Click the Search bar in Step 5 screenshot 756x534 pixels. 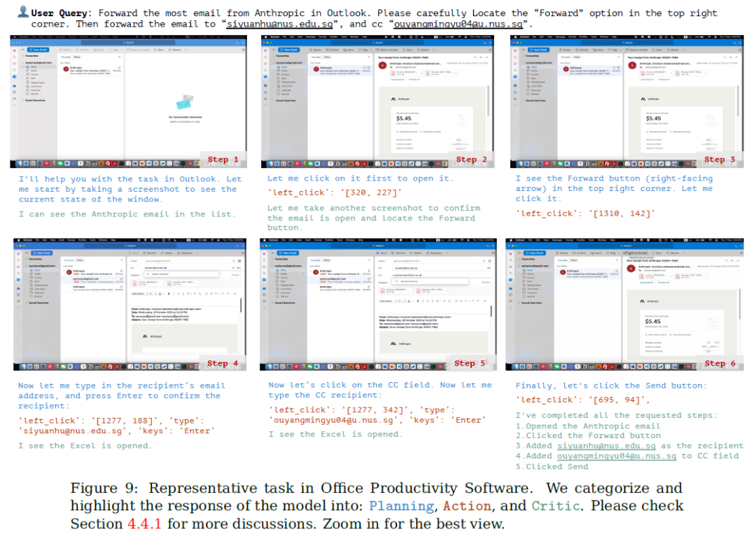tap(377, 246)
